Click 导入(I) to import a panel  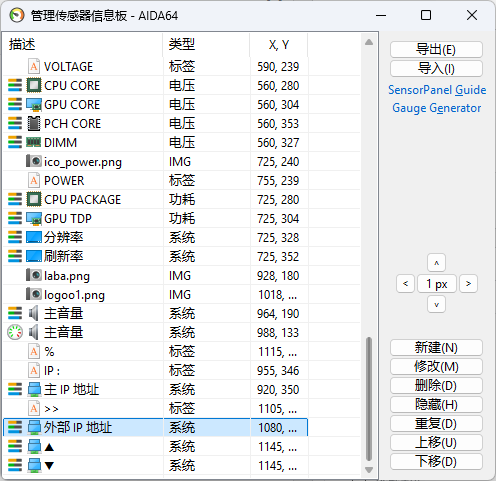click(x=436, y=68)
